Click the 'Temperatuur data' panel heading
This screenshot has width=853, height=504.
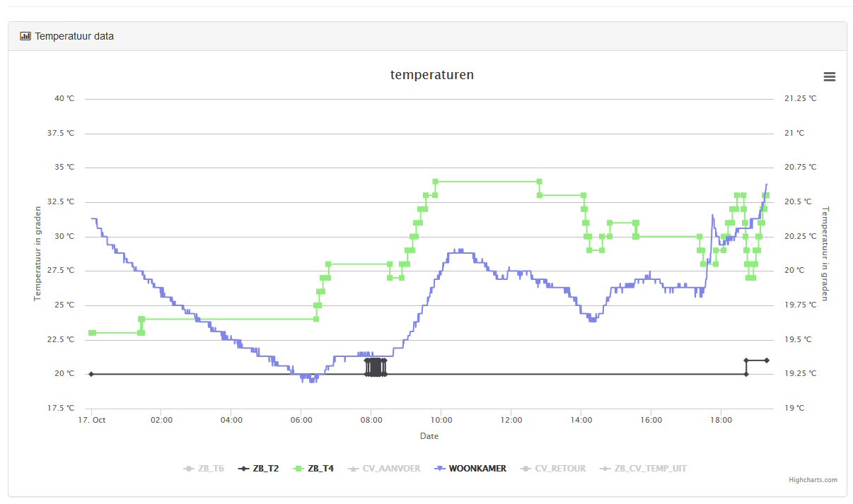(x=74, y=36)
